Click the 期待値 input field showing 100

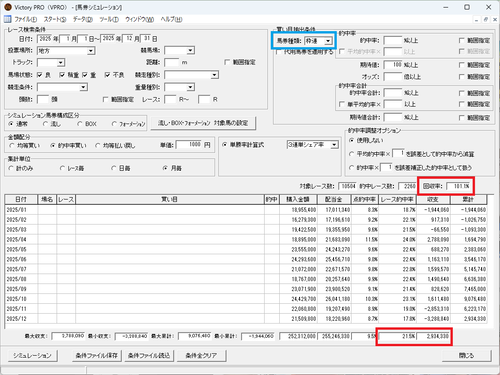coord(393,65)
